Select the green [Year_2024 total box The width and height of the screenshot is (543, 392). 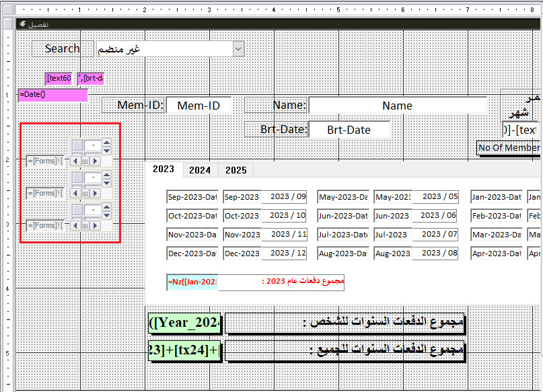185,323
